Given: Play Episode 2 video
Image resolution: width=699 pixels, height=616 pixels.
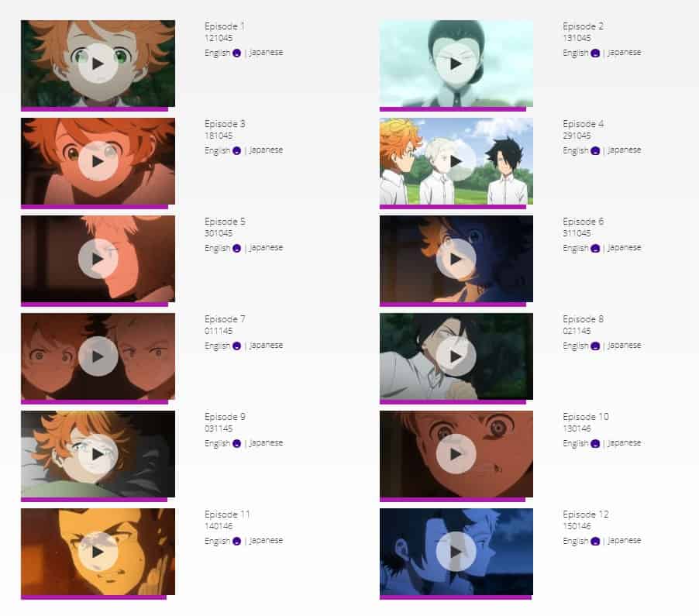Looking at the screenshot, I should [x=456, y=64].
